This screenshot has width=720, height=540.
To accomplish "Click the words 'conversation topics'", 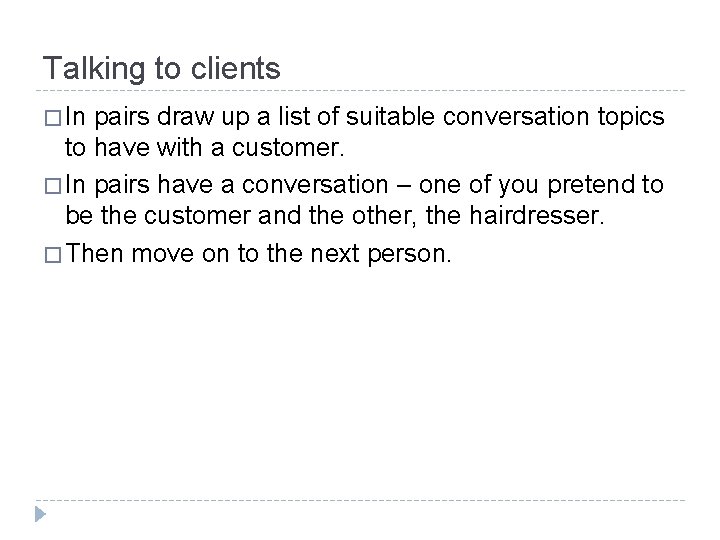I will coord(553,117).
